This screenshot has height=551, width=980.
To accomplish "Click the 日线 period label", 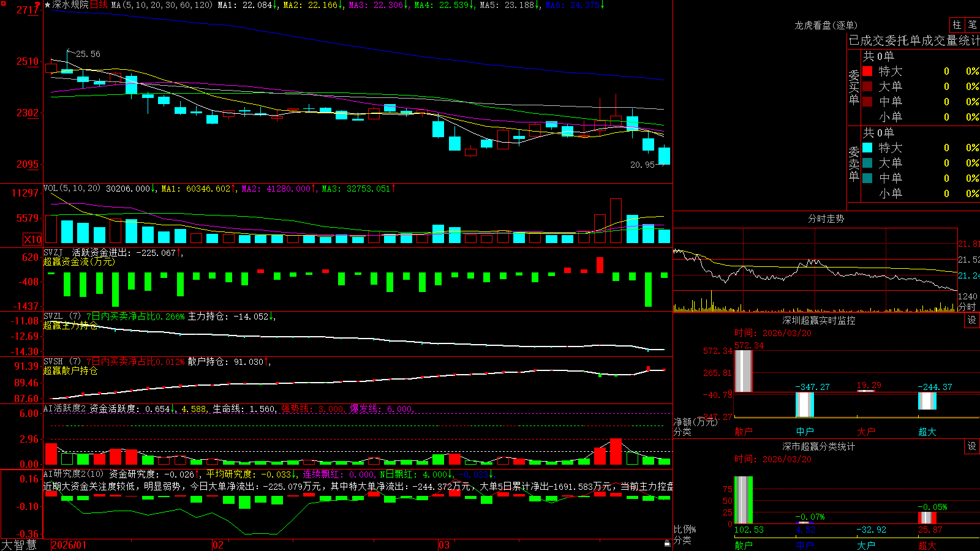I will click(99, 5).
